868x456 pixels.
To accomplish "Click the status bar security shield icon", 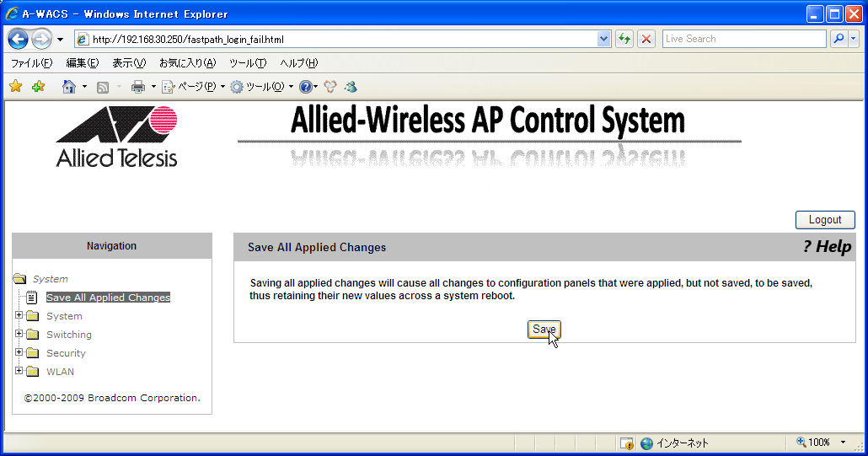I will pyautogui.click(x=627, y=443).
